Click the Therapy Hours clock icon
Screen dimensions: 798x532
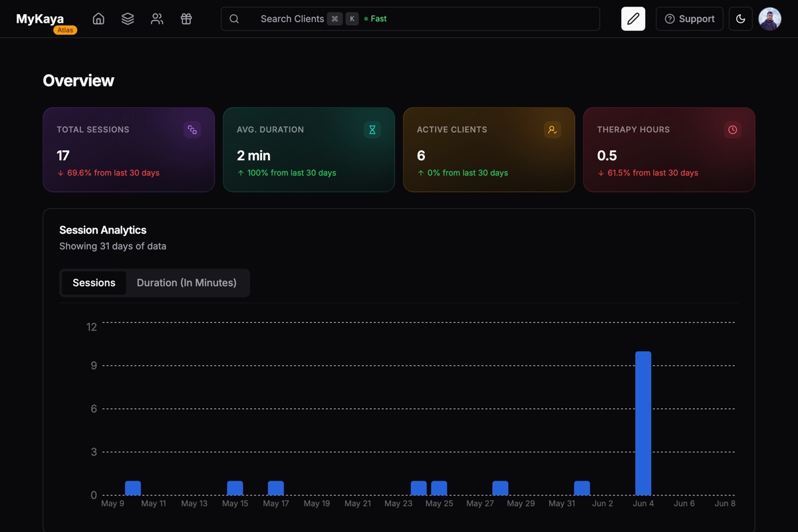[733, 130]
